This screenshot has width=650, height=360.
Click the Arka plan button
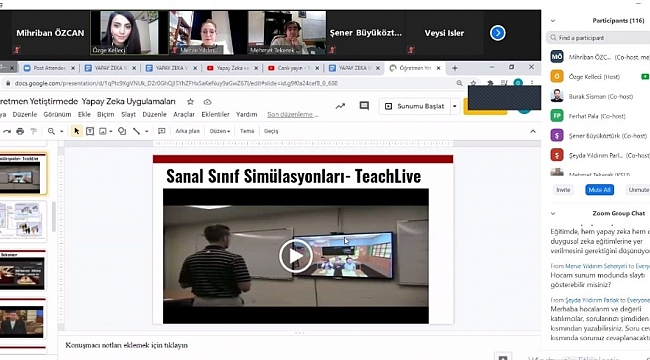[187, 131]
